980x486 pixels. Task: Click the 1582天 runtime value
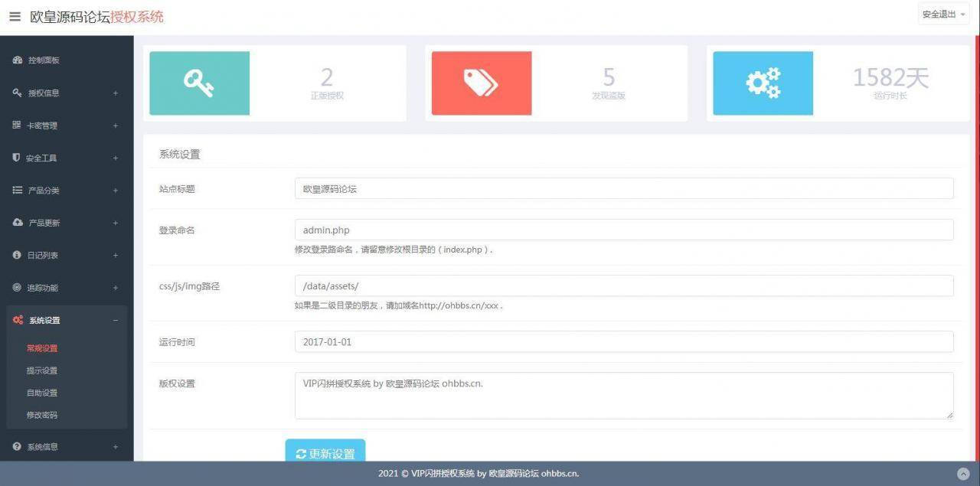[890, 77]
